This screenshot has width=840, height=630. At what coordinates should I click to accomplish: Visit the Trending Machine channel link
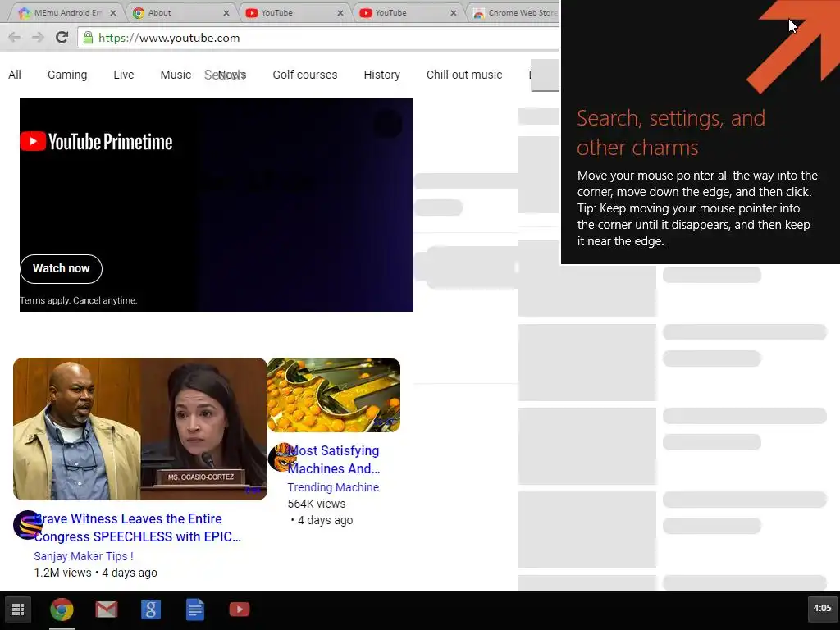tap(333, 487)
